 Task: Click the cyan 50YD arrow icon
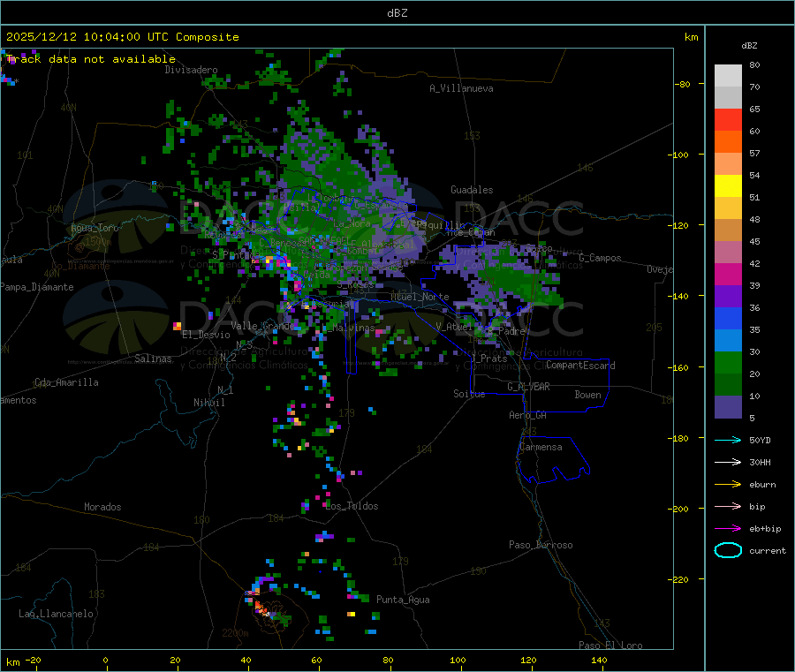coord(728,440)
